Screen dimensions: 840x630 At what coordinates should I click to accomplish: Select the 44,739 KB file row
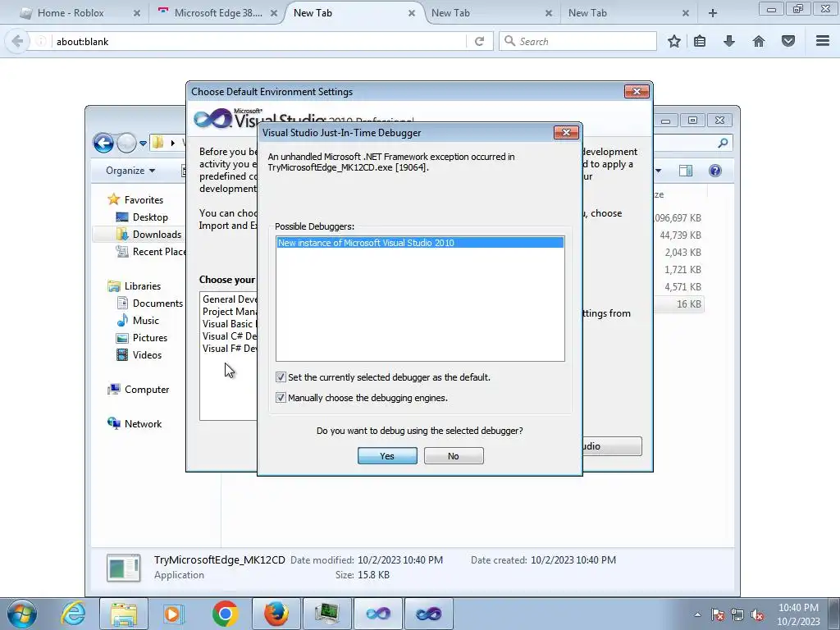pyautogui.click(x=679, y=235)
